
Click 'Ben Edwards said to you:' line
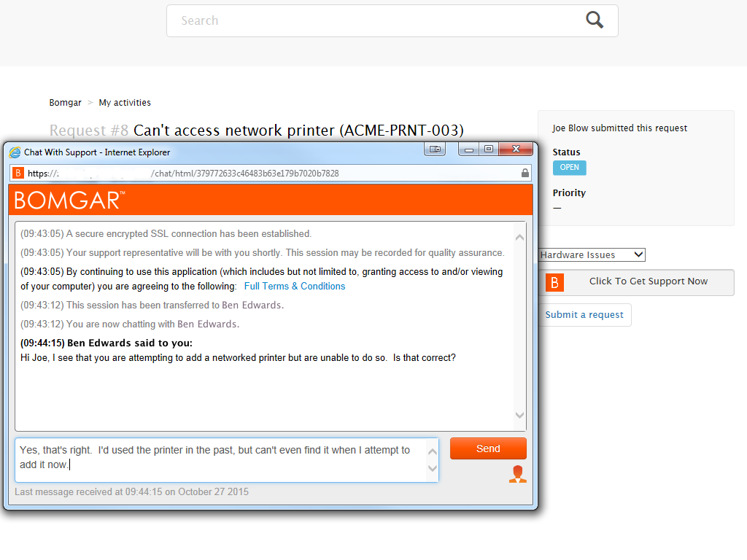tap(107, 343)
